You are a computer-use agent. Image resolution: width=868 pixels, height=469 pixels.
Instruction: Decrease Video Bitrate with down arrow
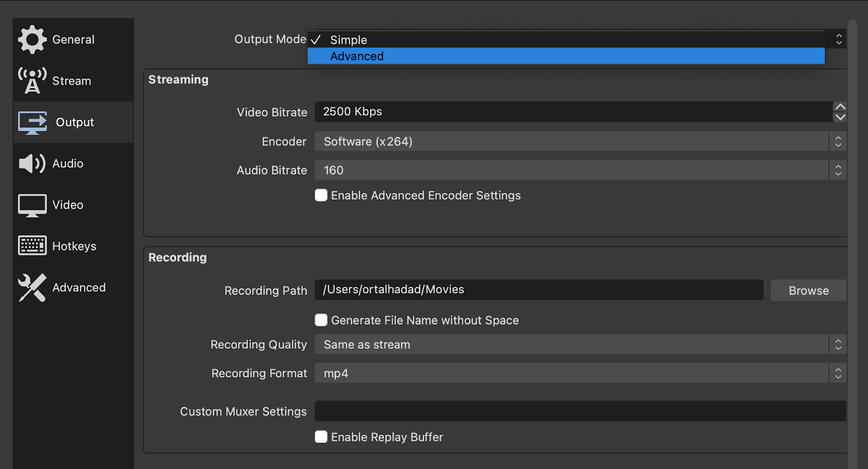(x=840, y=117)
